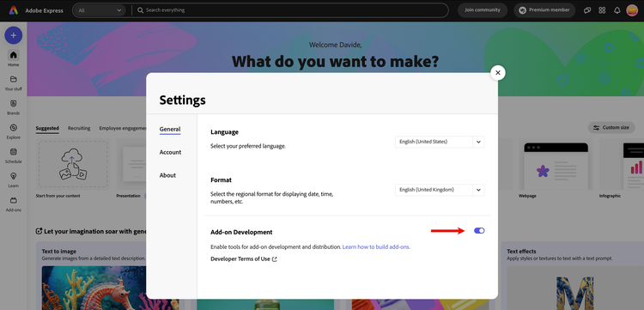The height and width of the screenshot is (310, 644).
Task: Open the All search filter dropdown
Action: tap(100, 10)
